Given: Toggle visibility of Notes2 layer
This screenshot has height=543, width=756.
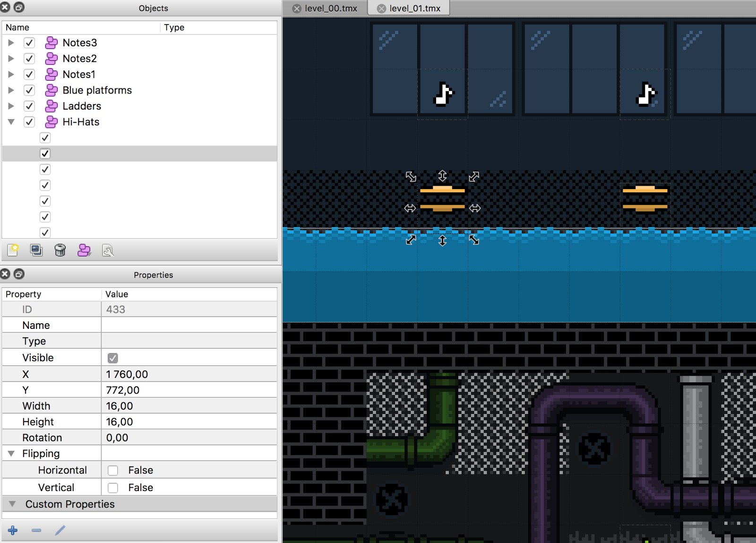Looking at the screenshot, I should click(x=29, y=59).
